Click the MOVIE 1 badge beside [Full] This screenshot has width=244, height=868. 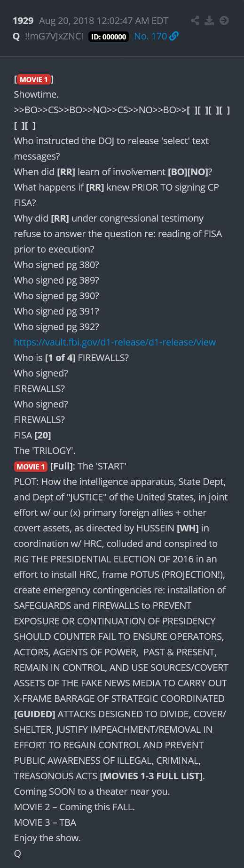31,467
